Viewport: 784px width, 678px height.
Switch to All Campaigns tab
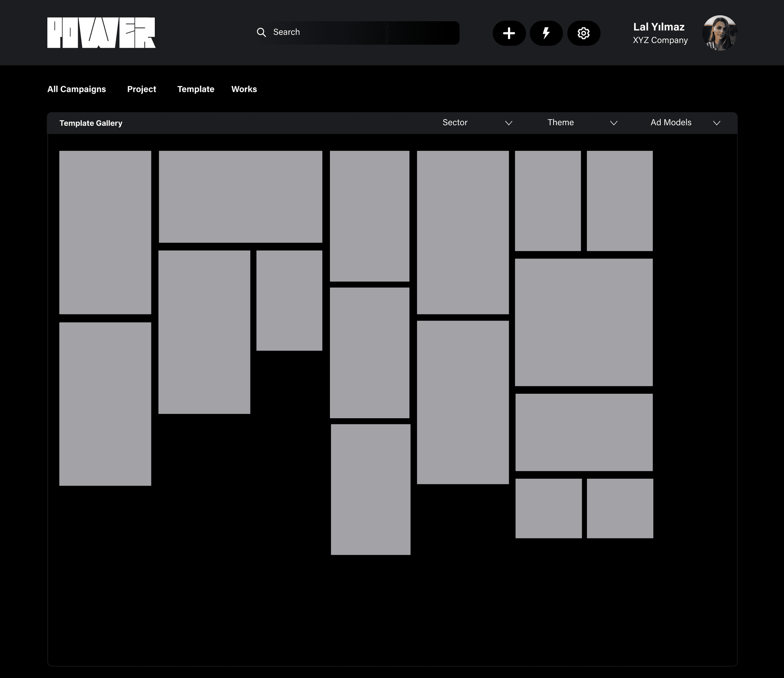(76, 89)
